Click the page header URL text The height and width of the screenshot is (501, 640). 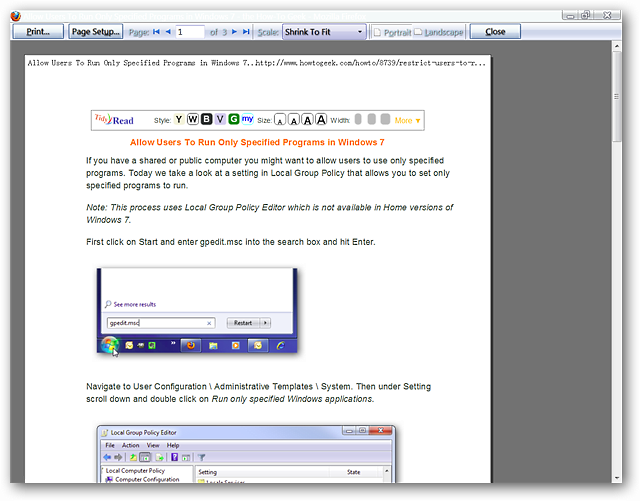[371, 63]
